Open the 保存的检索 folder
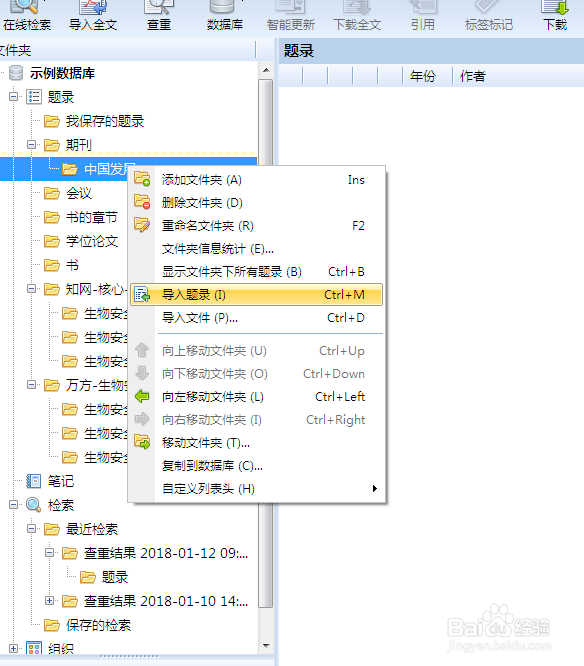This screenshot has width=584, height=666. pyautogui.click(x=98, y=625)
